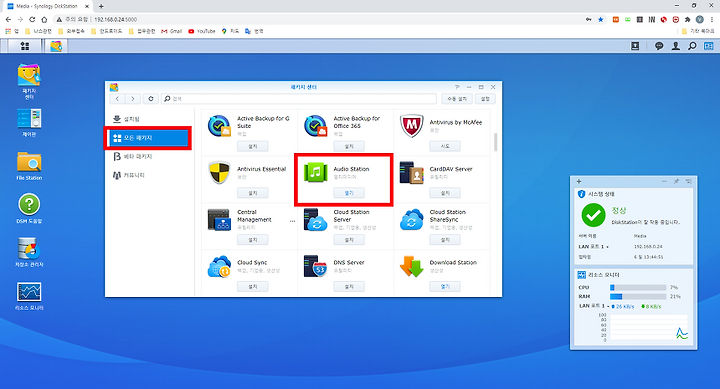Open the DSM Main Menu button

click(x=25, y=46)
